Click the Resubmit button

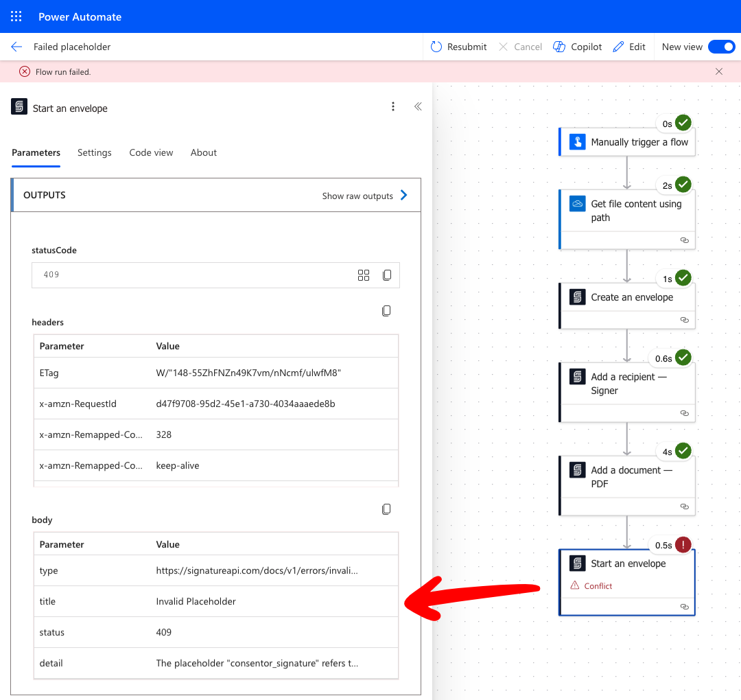point(458,47)
